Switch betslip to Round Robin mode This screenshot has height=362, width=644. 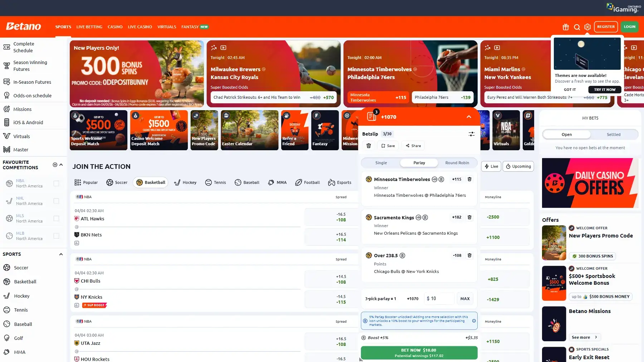[457, 163]
